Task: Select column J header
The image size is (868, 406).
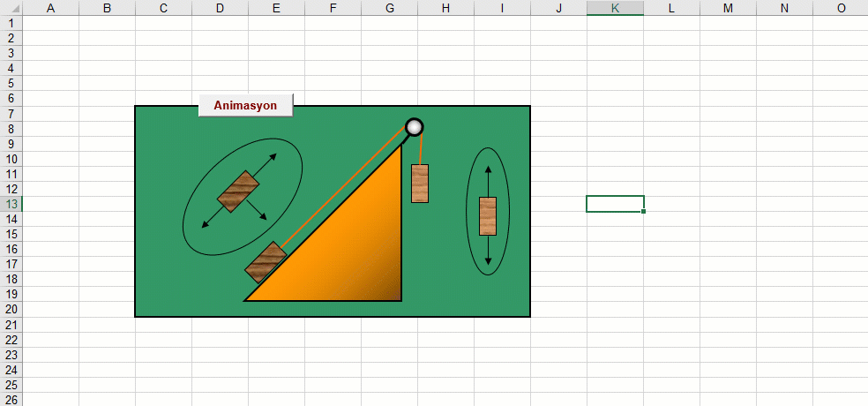Action: [559, 8]
